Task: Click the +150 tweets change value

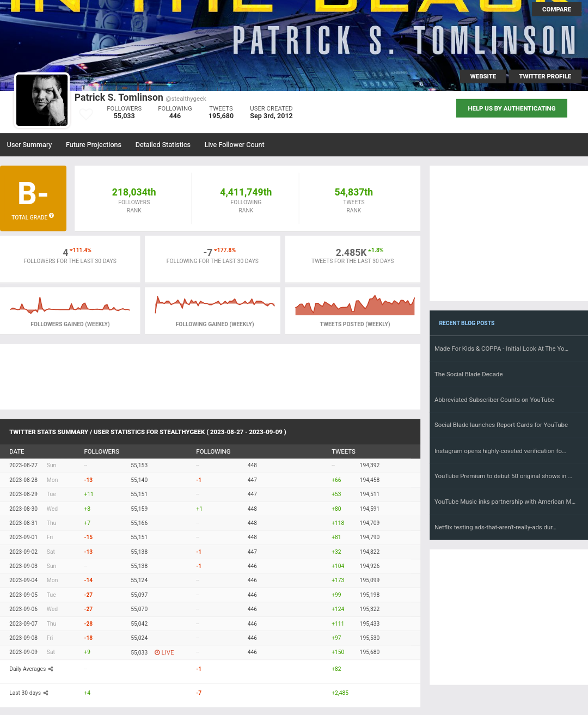Action: coord(338,652)
